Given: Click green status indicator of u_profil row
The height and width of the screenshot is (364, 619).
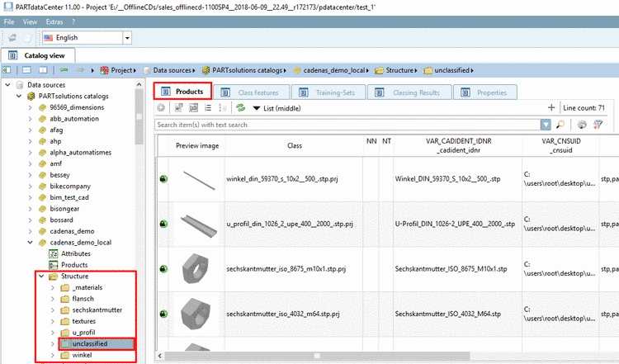Looking at the screenshot, I should [163, 224].
